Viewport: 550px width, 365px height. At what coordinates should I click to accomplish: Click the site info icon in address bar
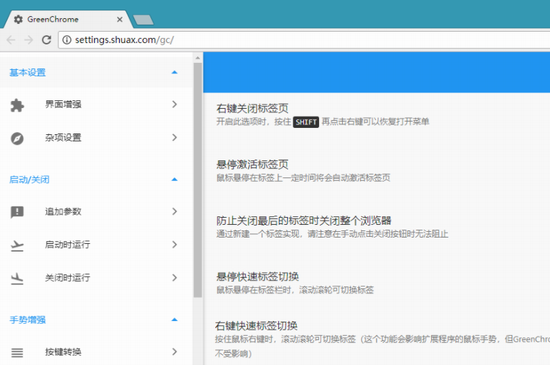point(67,40)
